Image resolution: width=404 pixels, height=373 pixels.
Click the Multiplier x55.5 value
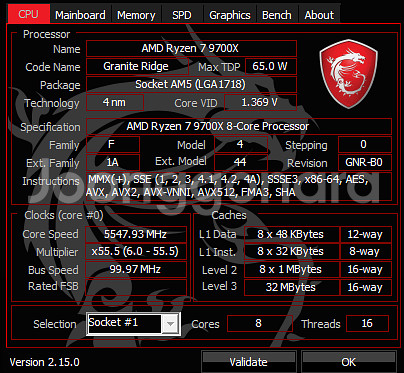tap(136, 251)
